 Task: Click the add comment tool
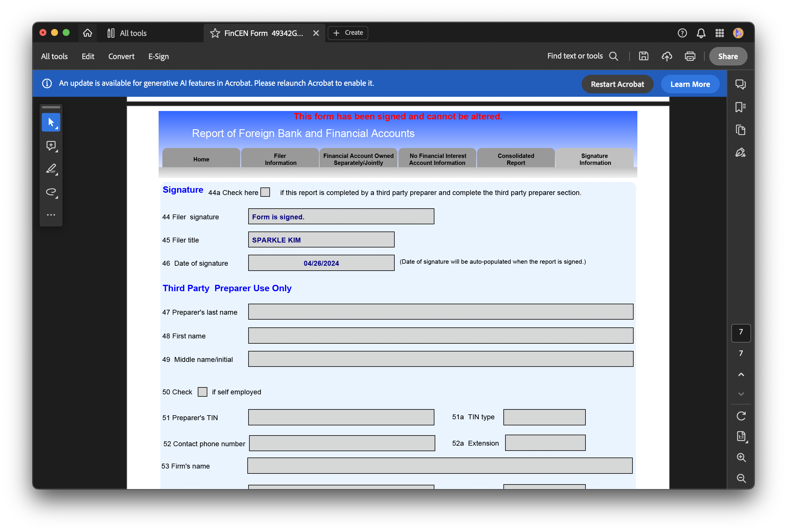coord(51,145)
